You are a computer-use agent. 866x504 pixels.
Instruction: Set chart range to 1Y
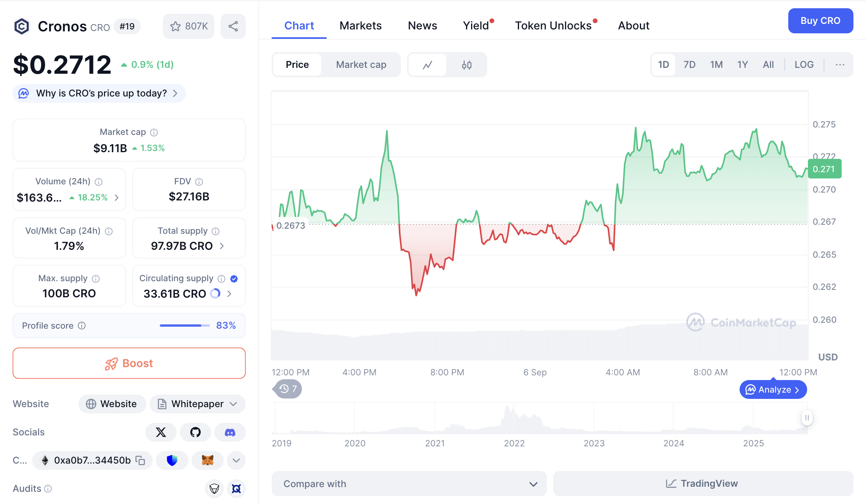[742, 65]
